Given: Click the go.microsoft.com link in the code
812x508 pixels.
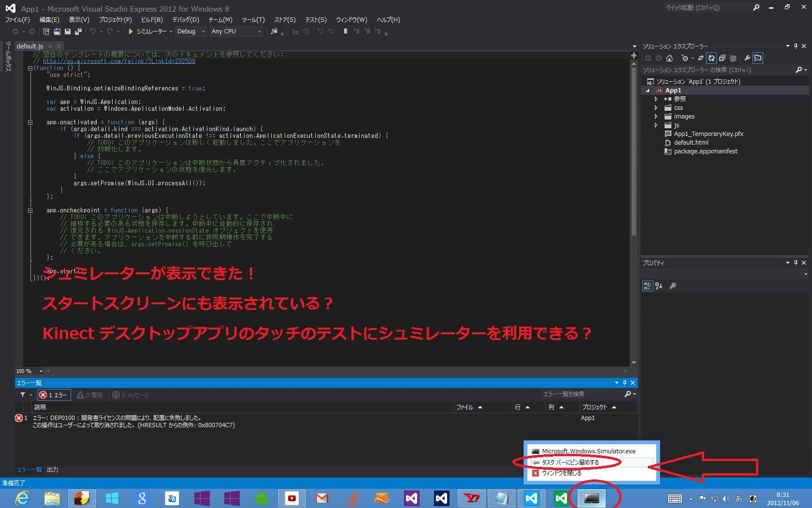Looking at the screenshot, I should pyautogui.click(x=119, y=61).
